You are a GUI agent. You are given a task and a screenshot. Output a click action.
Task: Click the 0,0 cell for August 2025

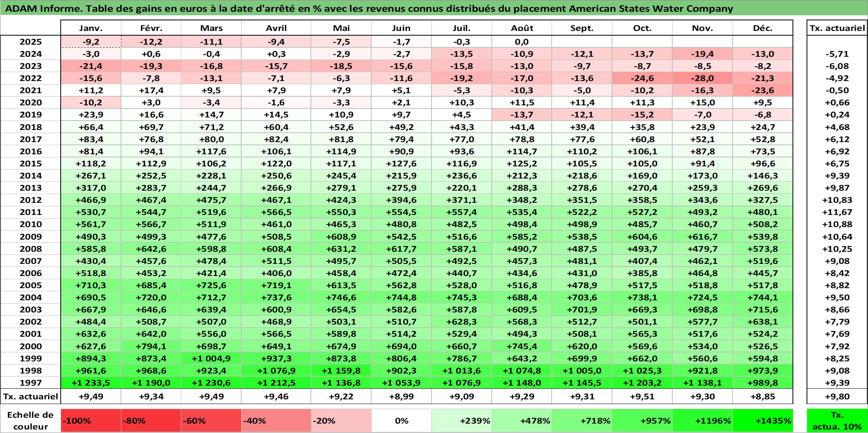pyautogui.click(x=522, y=42)
